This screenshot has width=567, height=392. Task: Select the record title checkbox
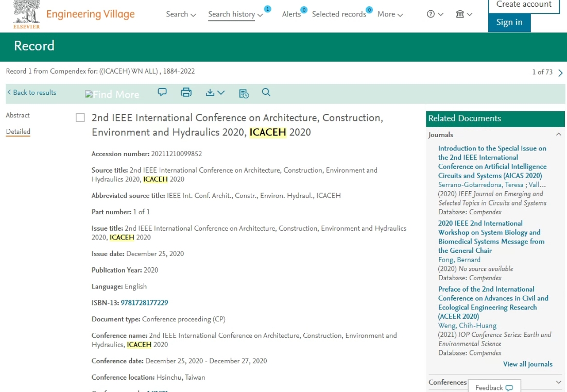coord(80,117)
